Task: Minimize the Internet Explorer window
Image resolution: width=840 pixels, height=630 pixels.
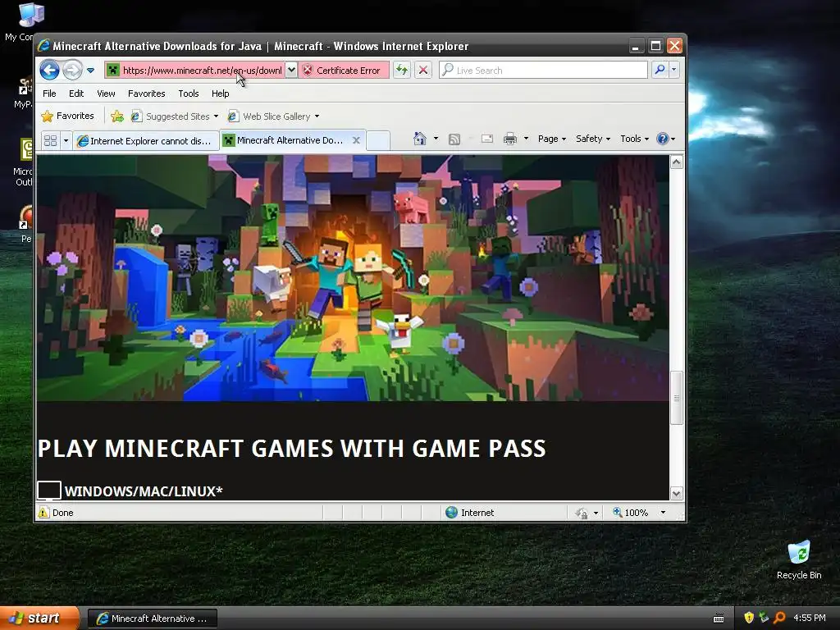Action: click(x=636, y=46)
